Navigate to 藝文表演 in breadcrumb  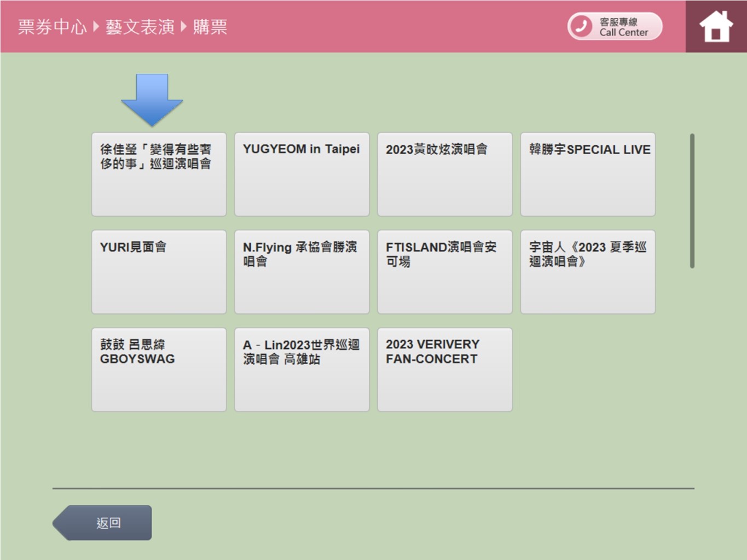click(140, 27)
